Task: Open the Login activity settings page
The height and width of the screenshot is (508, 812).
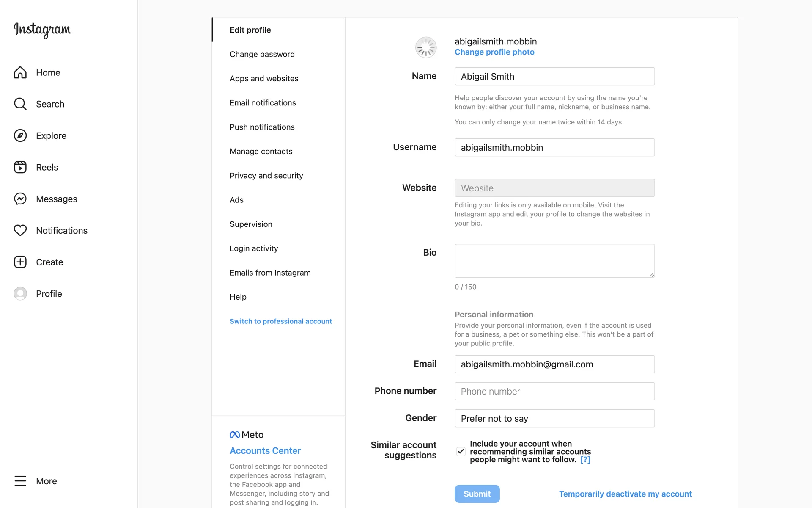Action: coord(254,248)
